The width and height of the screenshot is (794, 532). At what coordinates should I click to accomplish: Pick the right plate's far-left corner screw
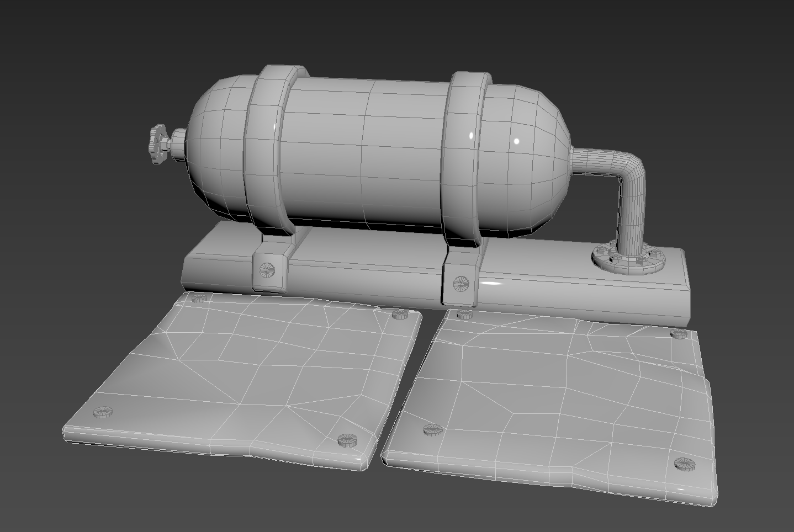tap(464, 314)
